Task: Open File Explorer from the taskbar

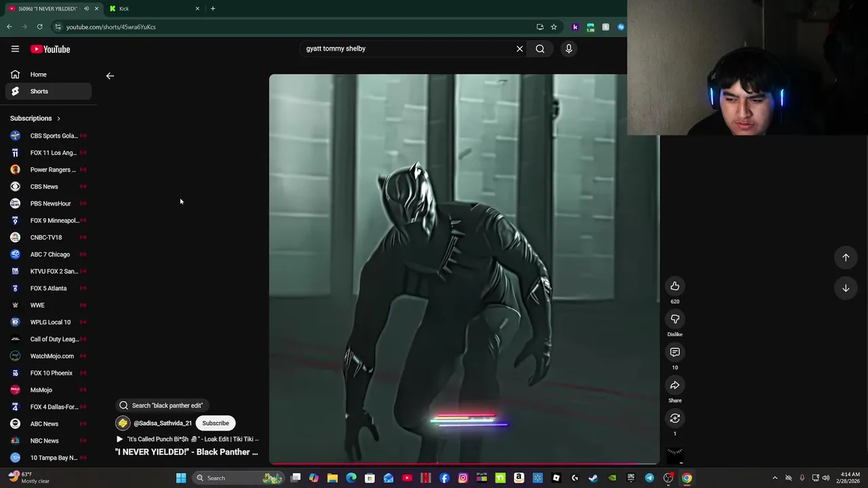Action: point(332,478)
